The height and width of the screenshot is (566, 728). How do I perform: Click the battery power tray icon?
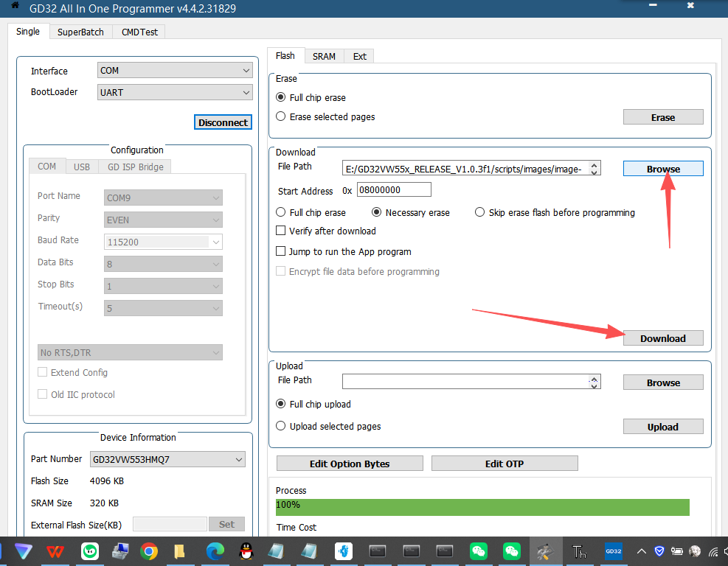coord(677,551)
